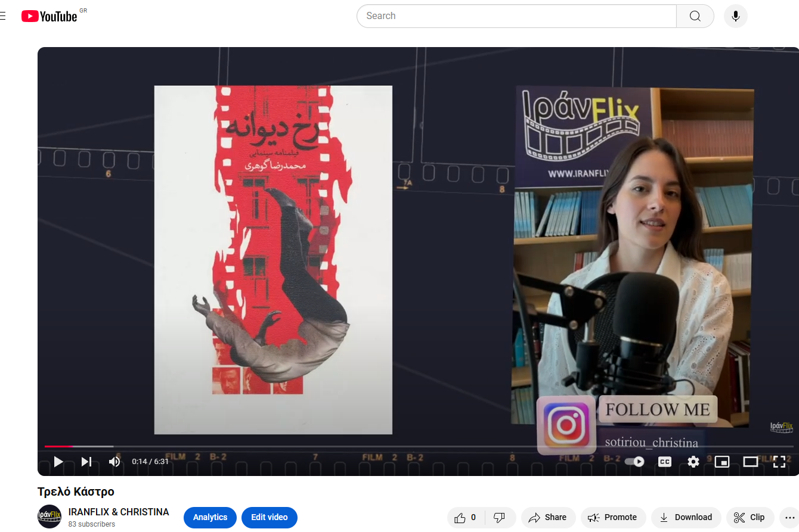Open video Analytics
799x532 pixels.
[x=210, y=517]
